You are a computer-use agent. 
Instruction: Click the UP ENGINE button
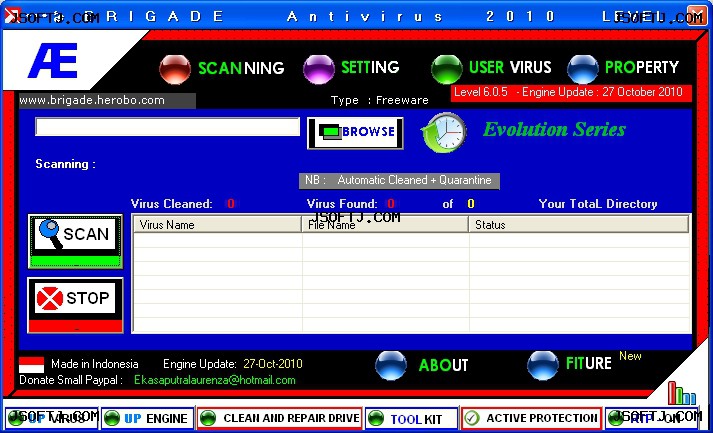click(x=147, y=418)
